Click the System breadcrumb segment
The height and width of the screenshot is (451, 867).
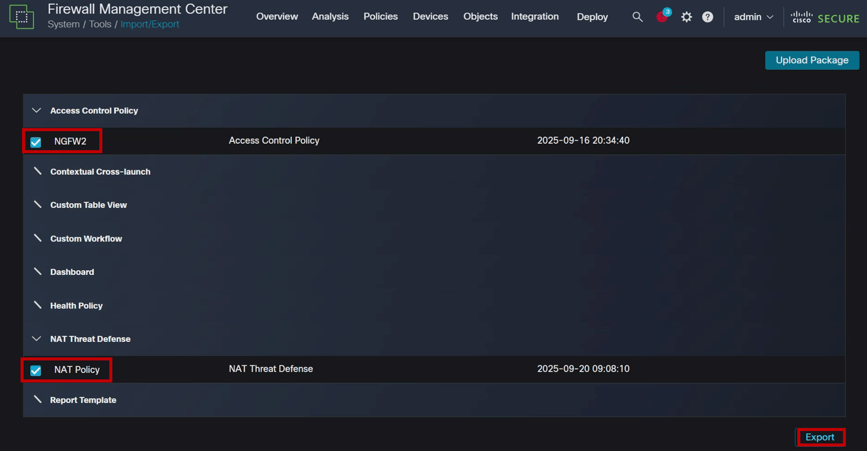coord(64,24)
